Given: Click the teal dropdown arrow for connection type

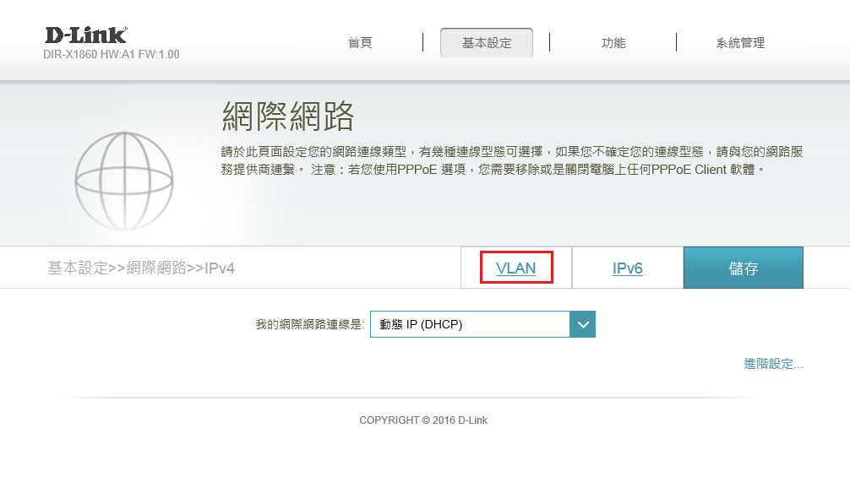Looking at the screenshot, I should 583,324.
